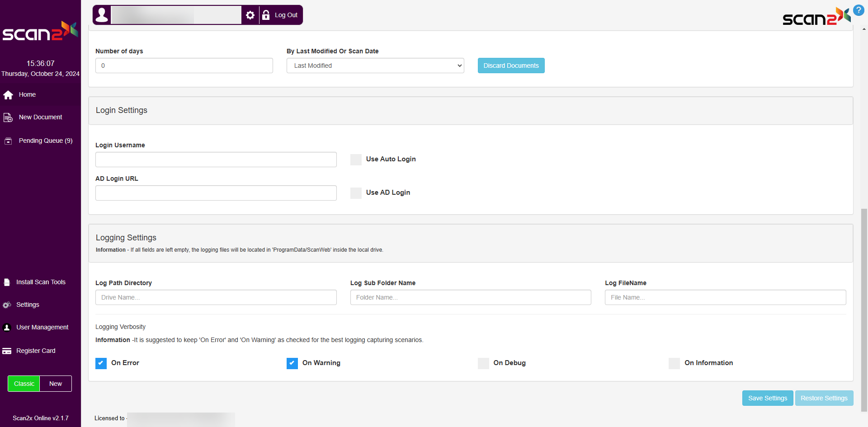Click the Discard Documents button
The width and height of the screenshot is (868, 427).
coord(511,66)
